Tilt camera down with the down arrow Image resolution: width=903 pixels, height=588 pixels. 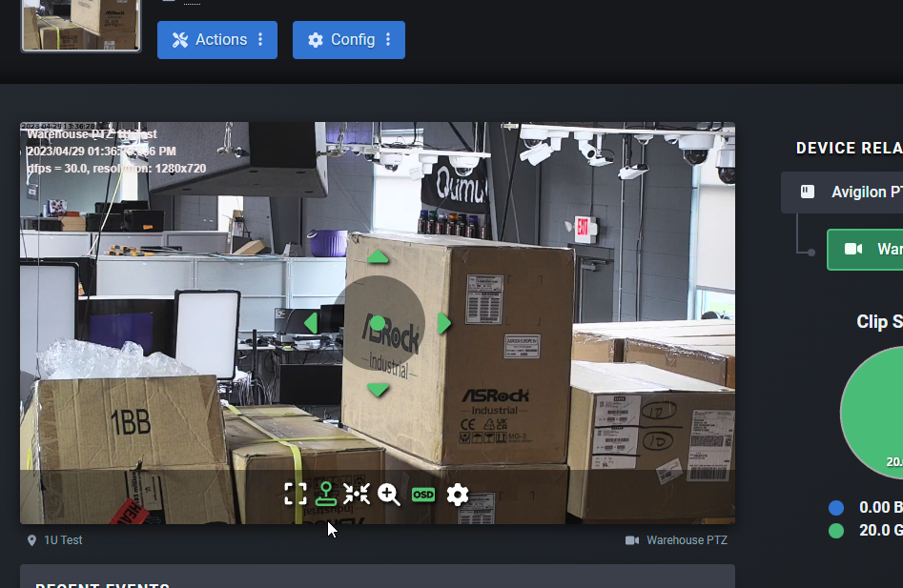pyautogui.click(x=379, y=390)
